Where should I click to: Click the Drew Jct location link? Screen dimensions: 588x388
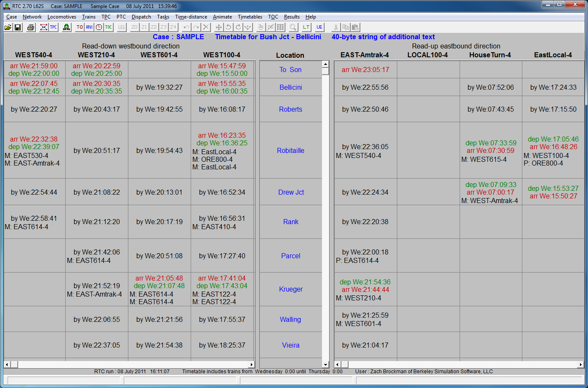pos(291,192)
